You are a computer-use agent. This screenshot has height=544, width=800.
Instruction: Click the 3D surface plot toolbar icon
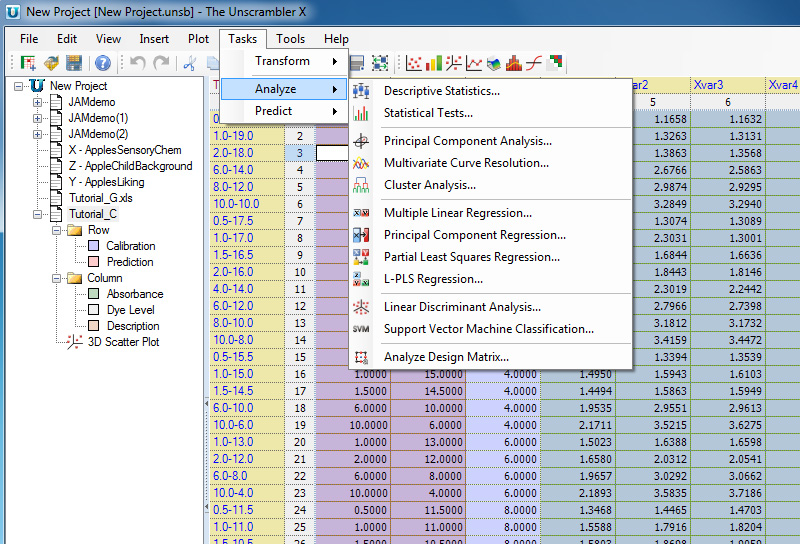(494, 63)
